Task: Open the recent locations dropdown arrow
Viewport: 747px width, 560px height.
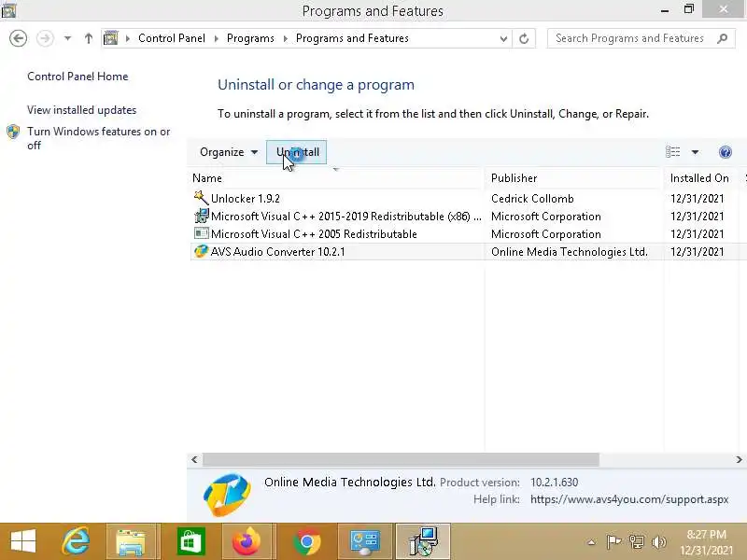Action: 67,38
